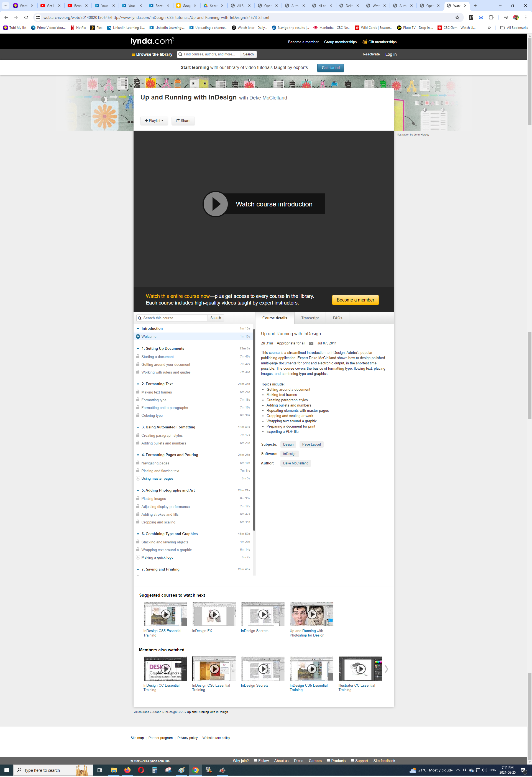Collapse the Introduction section
Screen dimensions: 532x777
[138, 329]
